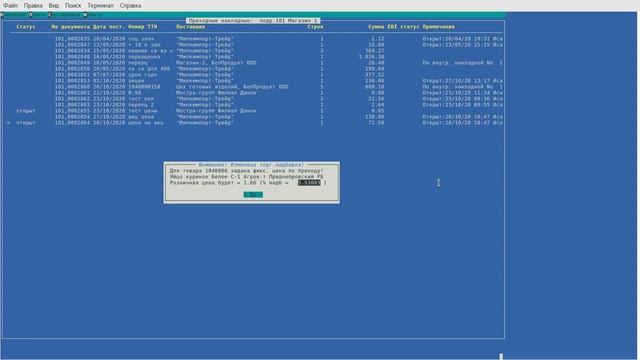Click the sum 369.27

pyautogui.click(x=374, y=51)
